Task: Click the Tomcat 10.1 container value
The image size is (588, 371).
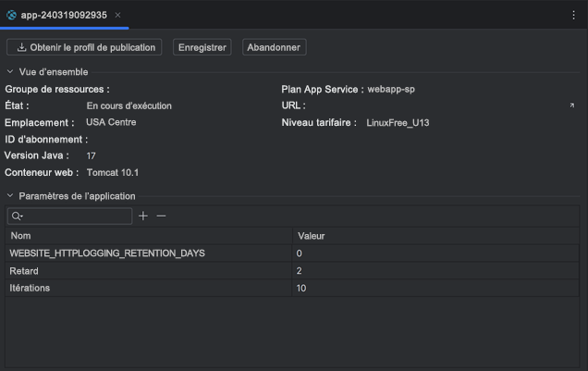Action: (x=113, y=173)
